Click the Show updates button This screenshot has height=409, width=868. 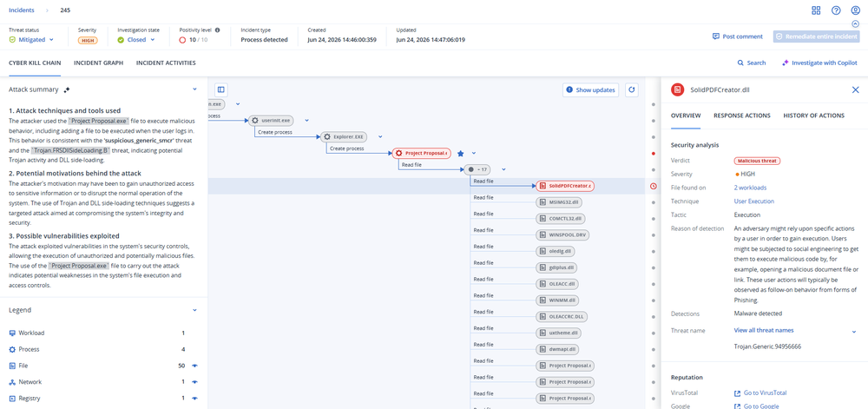pos(591,89)
